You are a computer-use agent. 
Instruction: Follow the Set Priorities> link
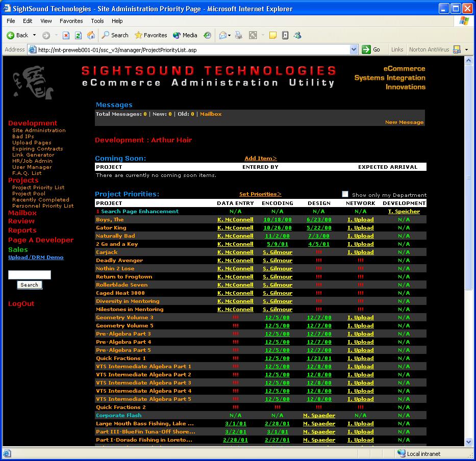point(261,194)
